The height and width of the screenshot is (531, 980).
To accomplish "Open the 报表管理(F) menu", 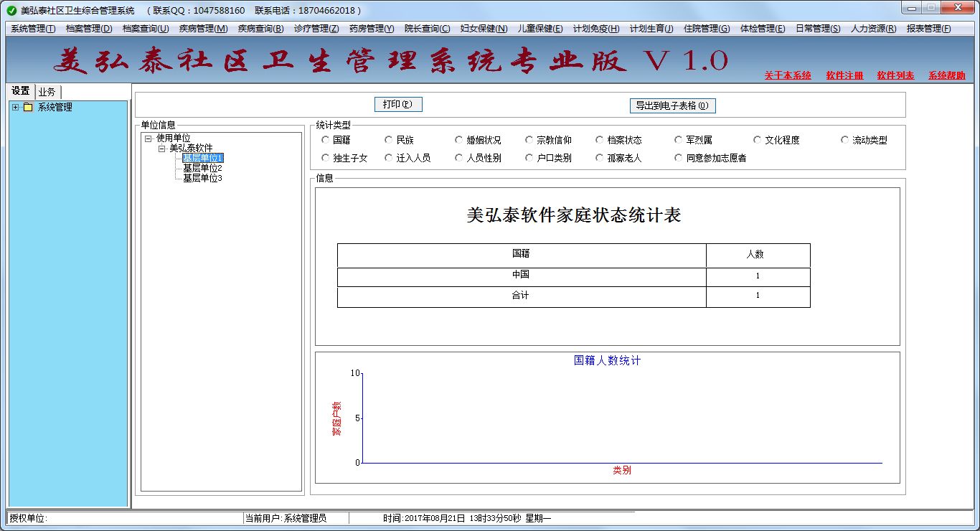I will tap(928, 29).
